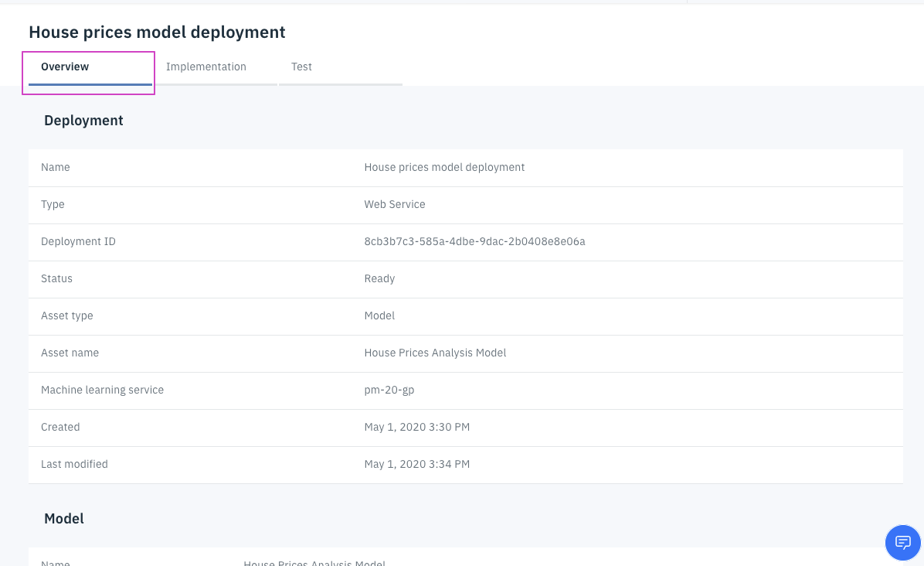Click the Created row label
Image resolution: width=924 pixels, height=566 pixels.
click(60, 428)
